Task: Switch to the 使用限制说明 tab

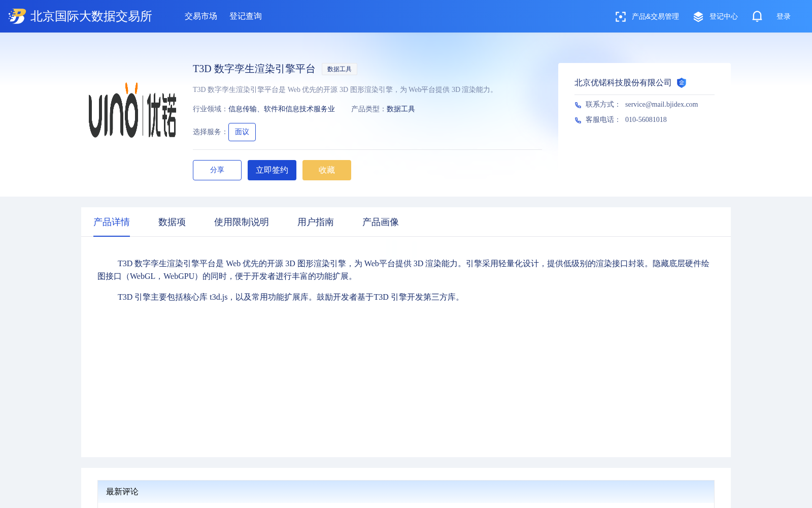Action: pyautogui.click(x=242, y=222)
